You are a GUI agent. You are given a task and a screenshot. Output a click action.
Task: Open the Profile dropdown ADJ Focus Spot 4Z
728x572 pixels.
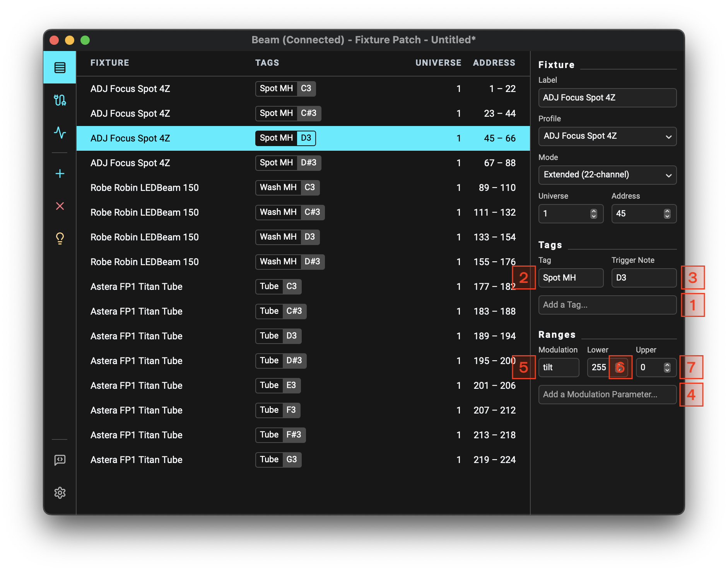607,136
